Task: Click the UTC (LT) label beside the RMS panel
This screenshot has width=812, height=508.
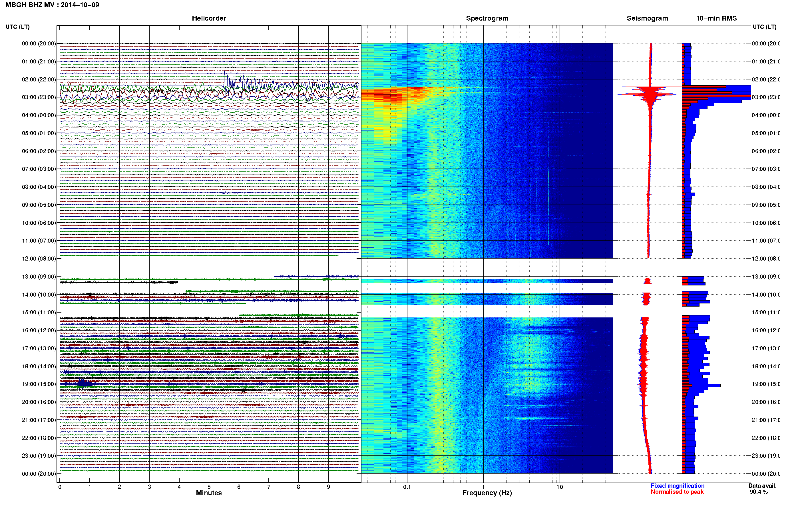Action: [764, 27]
